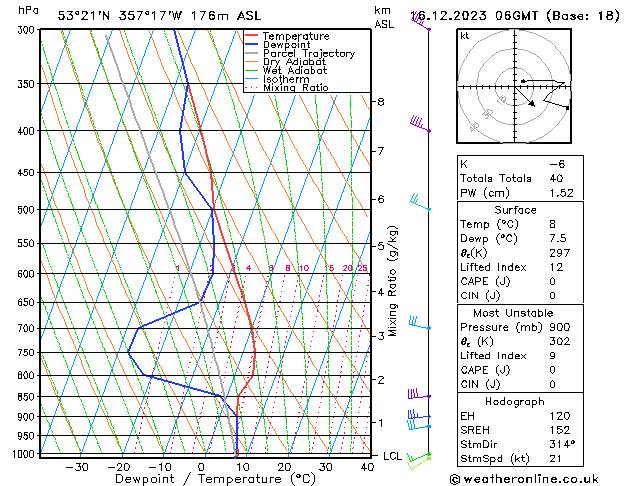Click the 500 hPa pressure level label
Viewport: 629px width, 486px height.
pos(26,210)
